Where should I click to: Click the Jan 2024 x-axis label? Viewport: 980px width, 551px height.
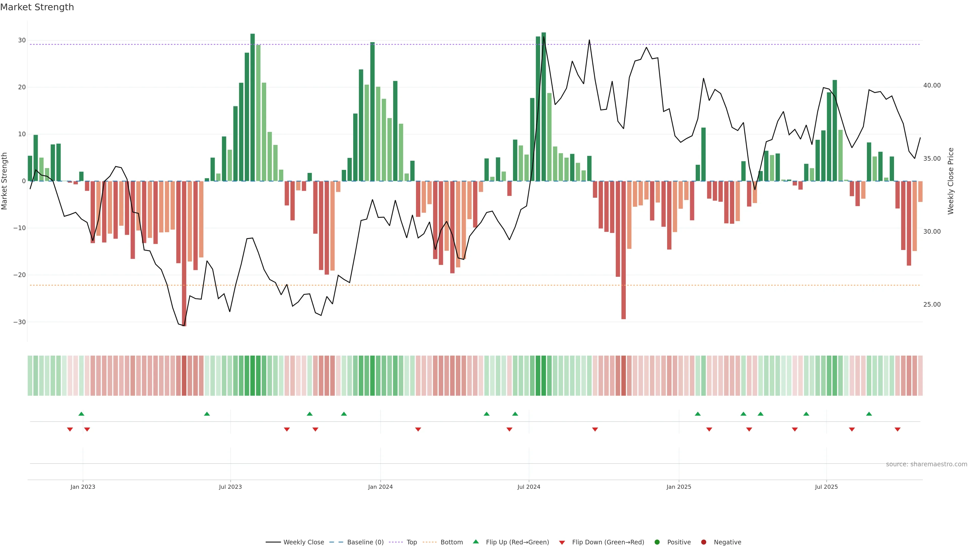(x=380, y=487)
